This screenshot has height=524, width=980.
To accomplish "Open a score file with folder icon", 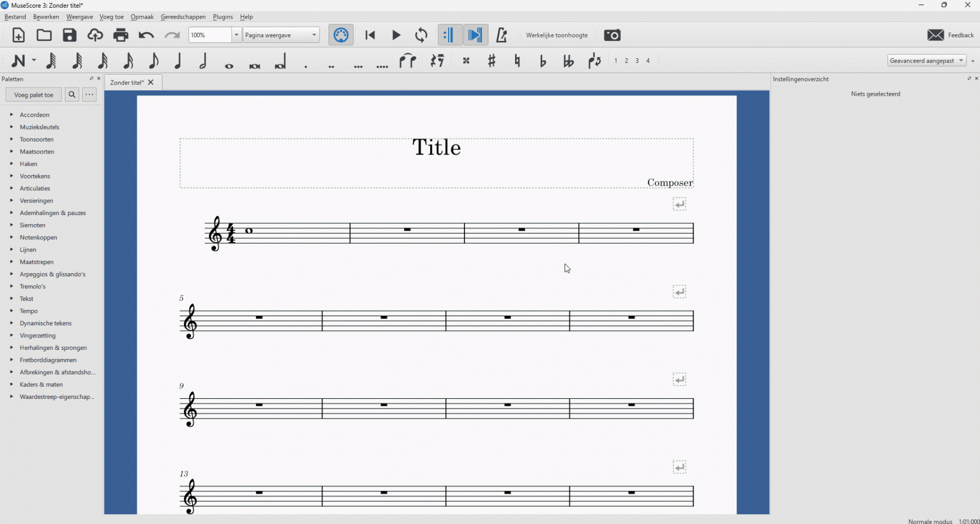I will (44, 35).
